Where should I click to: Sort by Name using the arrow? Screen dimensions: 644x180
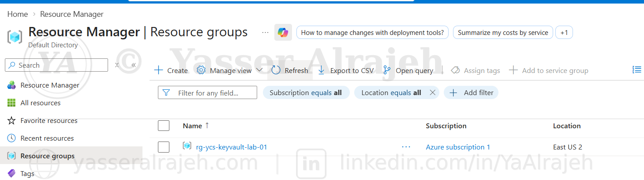tap(207, 126)
